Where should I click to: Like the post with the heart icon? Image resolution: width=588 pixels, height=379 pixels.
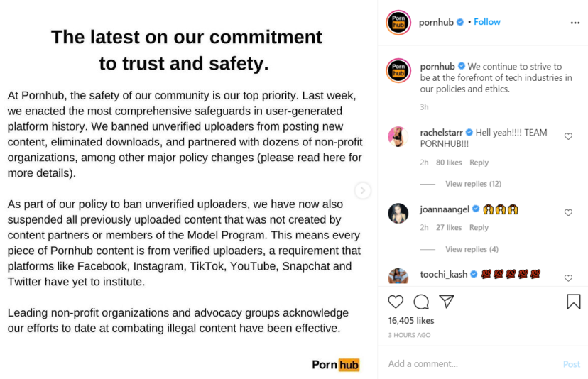pyautogui.click(x=396, y=302)
